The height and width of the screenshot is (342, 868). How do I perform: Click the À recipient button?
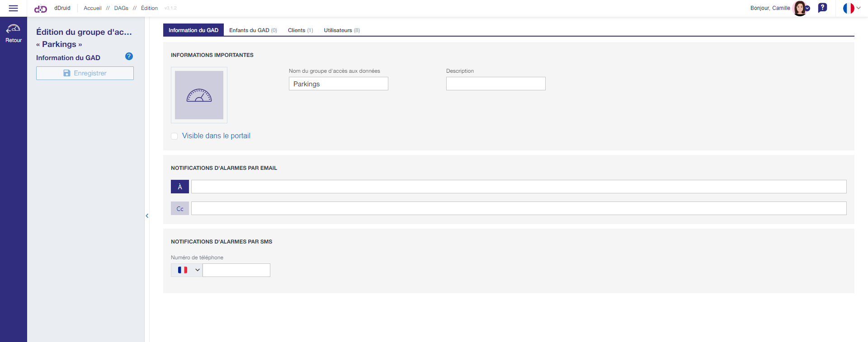(x=180, y=187)
